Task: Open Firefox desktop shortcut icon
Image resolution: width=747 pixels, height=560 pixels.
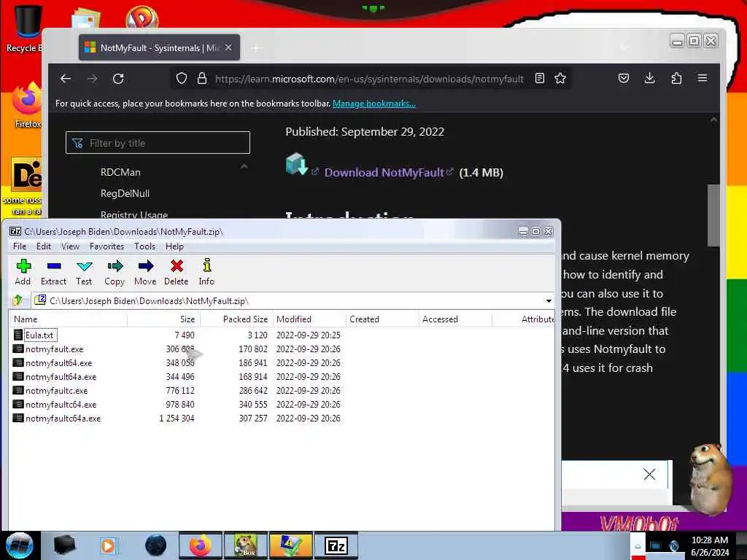Action: point(28,105)
